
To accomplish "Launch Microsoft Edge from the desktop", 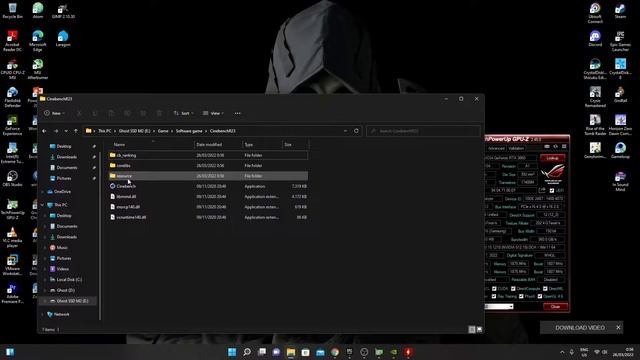I will pos(38,41).
